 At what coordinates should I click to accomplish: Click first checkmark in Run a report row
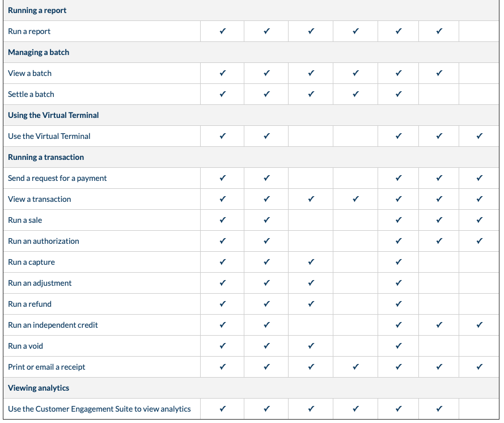point(222,32)
